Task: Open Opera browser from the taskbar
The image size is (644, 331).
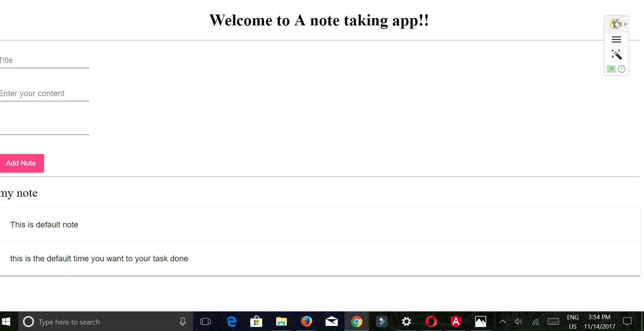Action: [x=431, y=322]
